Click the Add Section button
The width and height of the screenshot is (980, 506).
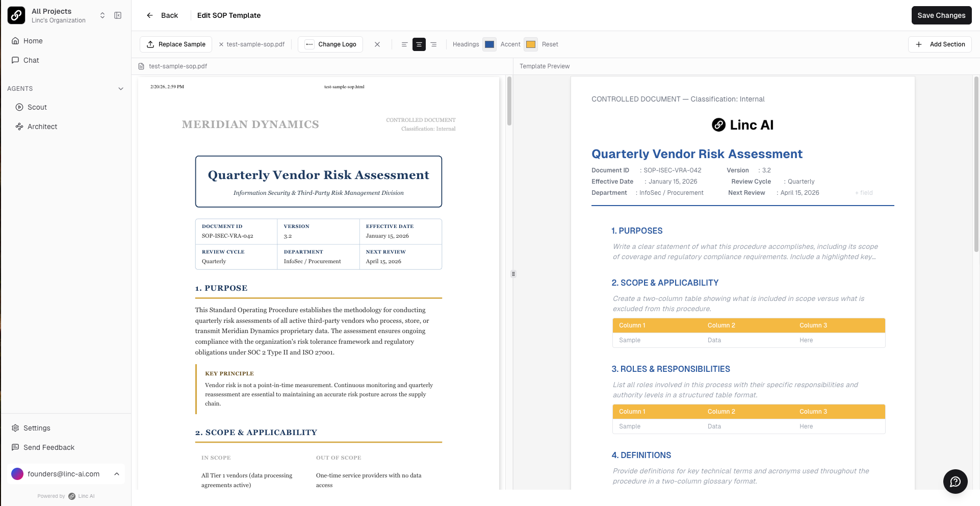pyautogui.click(x=940, y=44)
